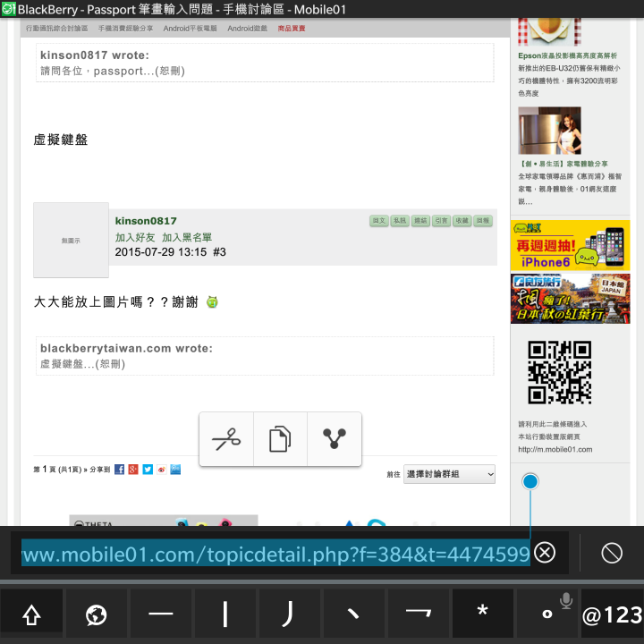
Task: Click 【創•易生活】家電體驗分享 article link
Action: coord(563,164)
